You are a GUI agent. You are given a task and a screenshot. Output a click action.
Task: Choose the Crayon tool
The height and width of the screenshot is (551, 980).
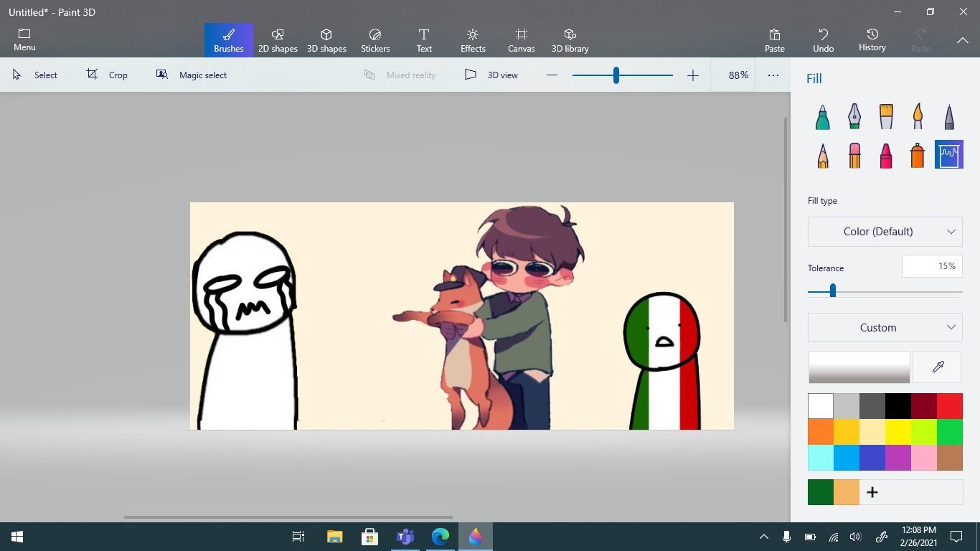point(886,156)
